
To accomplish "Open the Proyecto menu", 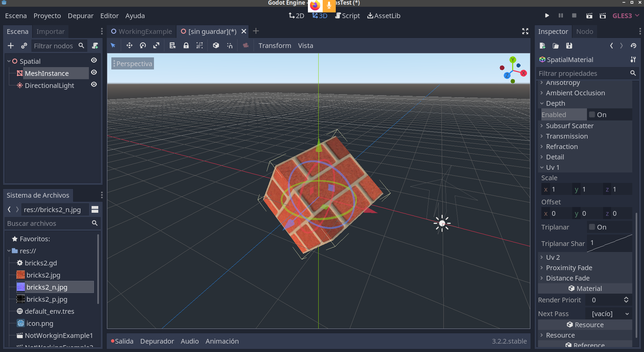I will (x=47, y=16).
